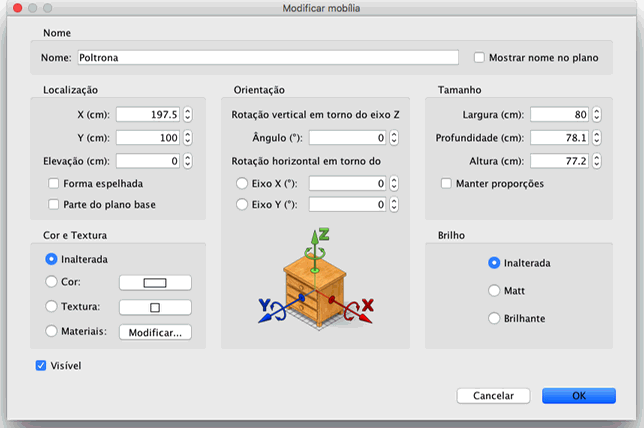Open the Textura chooser button
Viewport: 644px width, 428px height.
[155, 307]
